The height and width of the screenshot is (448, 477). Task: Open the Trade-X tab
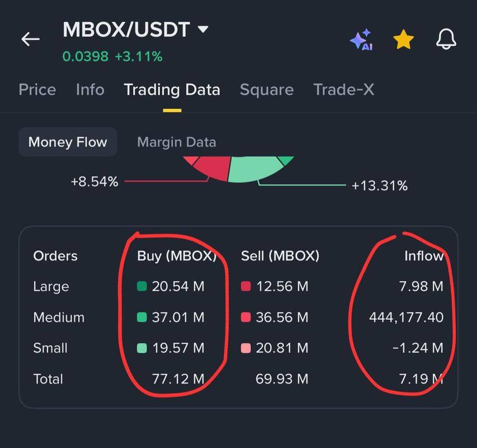(344, 90)
